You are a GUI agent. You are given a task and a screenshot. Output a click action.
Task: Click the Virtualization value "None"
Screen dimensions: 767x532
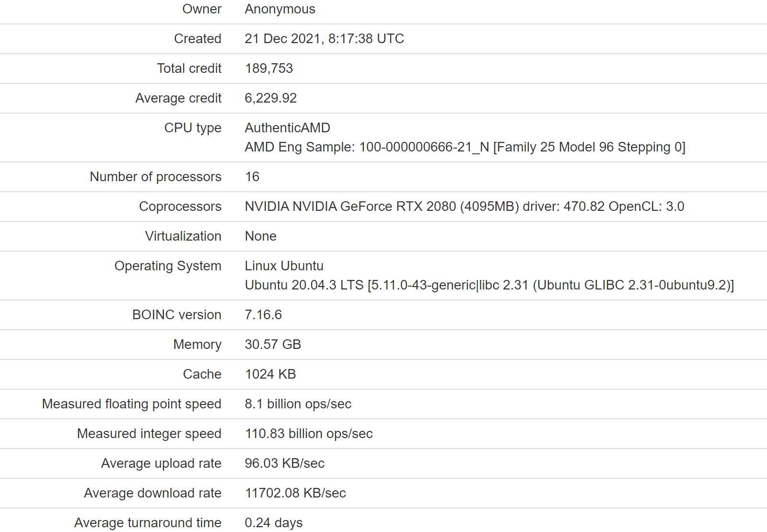(x=261, y=236)
